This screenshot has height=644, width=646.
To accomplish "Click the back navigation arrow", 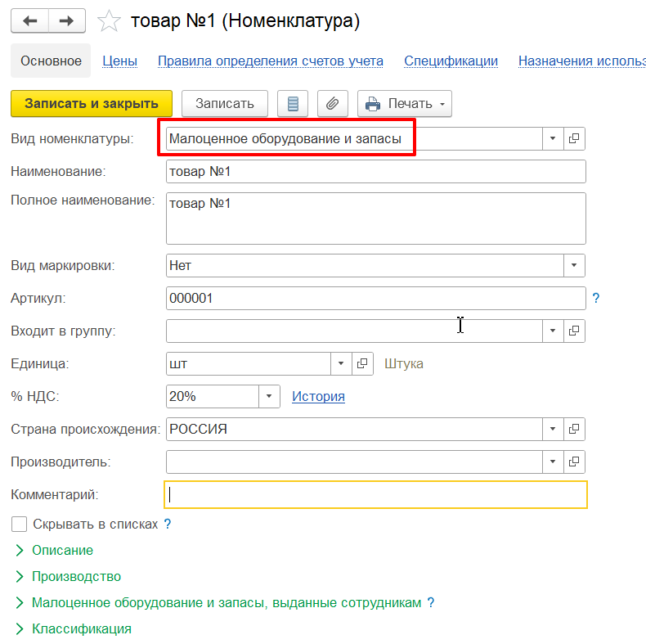I will 30,20.
